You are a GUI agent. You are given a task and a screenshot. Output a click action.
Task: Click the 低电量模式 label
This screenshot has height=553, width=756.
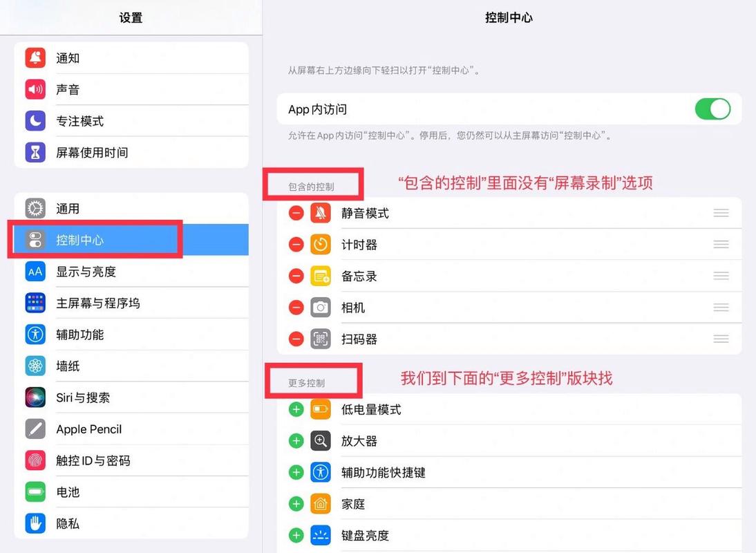pos(371,409)
